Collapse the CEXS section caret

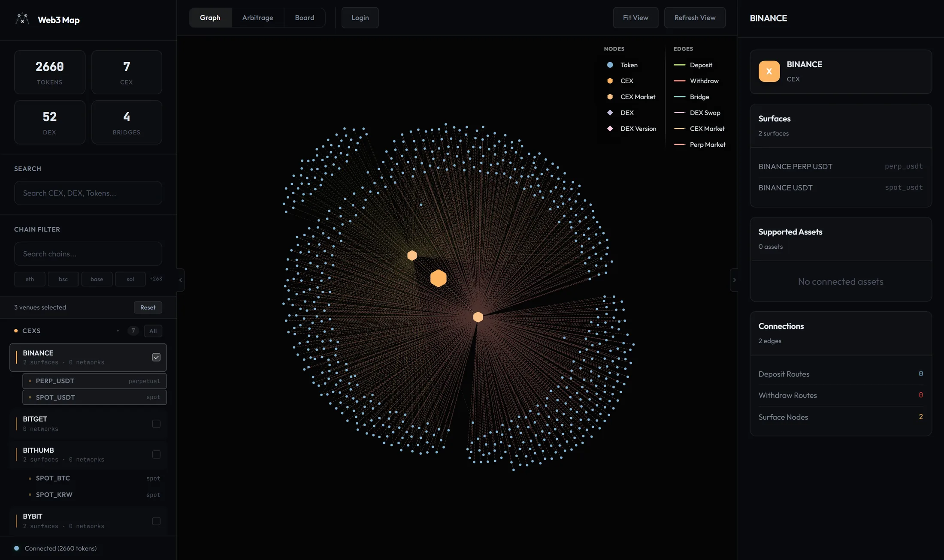click(118, 331)
